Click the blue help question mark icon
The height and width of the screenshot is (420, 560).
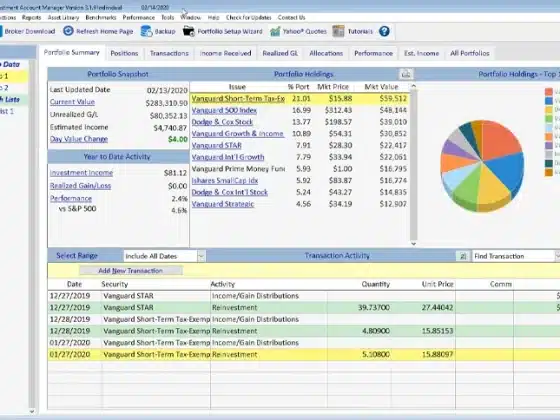384,31
